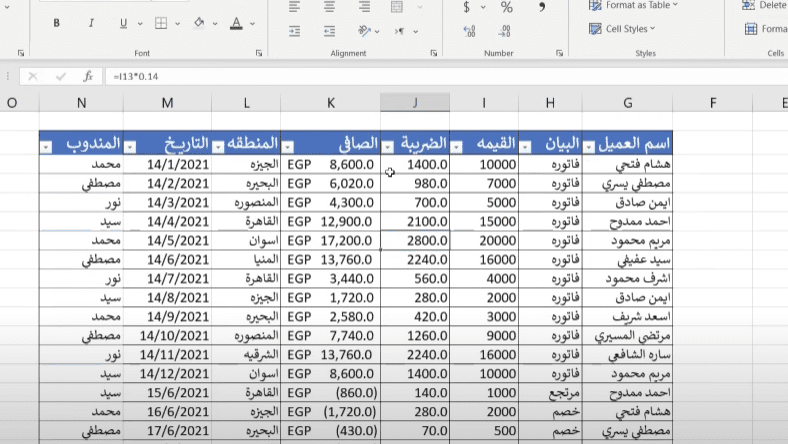
Task: Open the Font Color dropdown arrow
Action: (x=252, y=24)
